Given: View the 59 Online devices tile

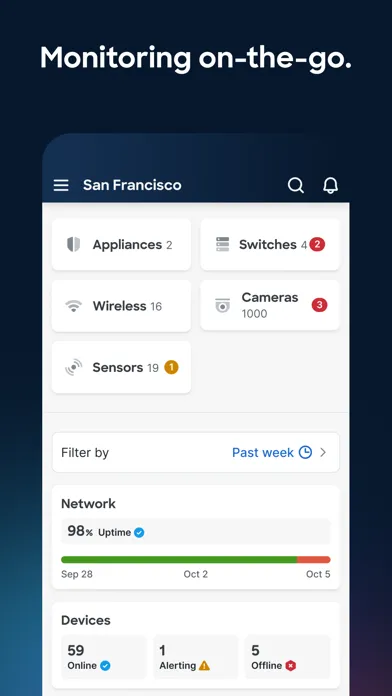Looking at the screenshot, I should click(x=103, y=656).
